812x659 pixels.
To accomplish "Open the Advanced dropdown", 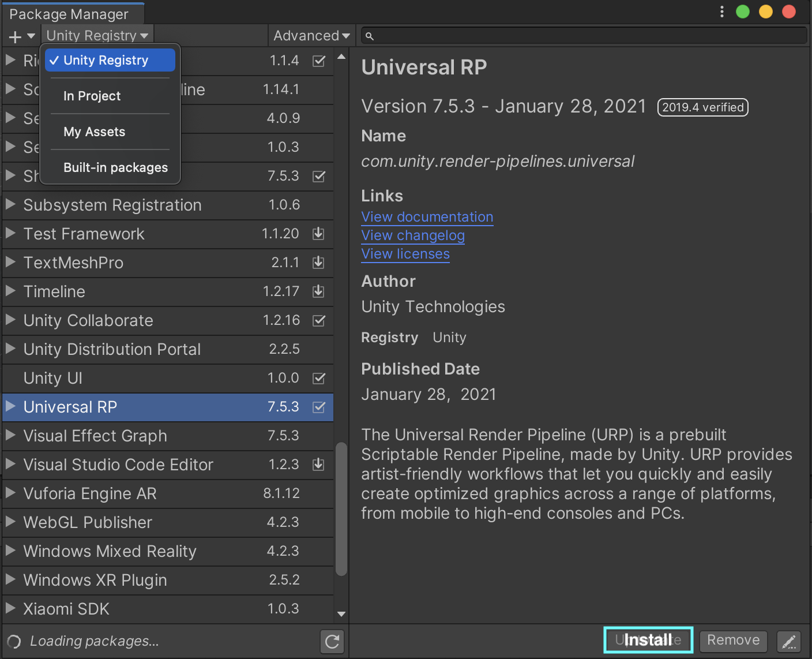I will coord(311,36).
